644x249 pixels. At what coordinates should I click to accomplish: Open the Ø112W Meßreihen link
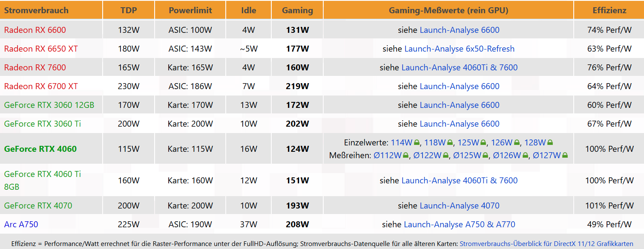[x=388, y=155]
